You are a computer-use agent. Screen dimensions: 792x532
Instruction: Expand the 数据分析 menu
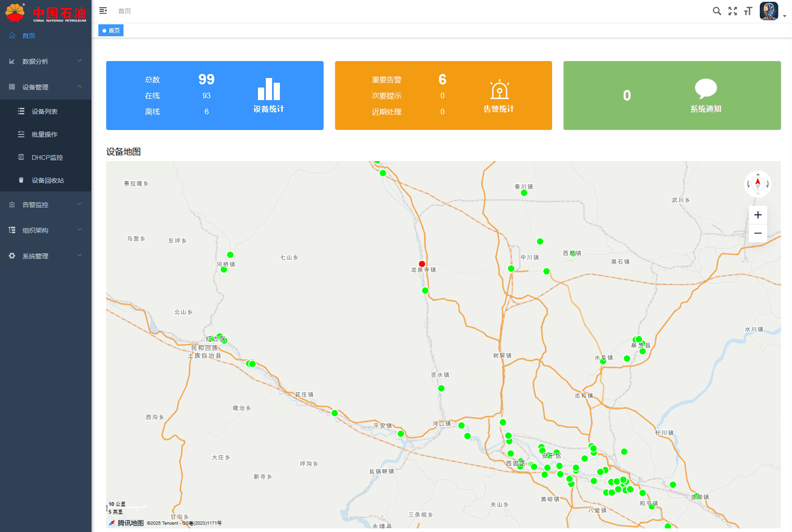tap(46, 61)
